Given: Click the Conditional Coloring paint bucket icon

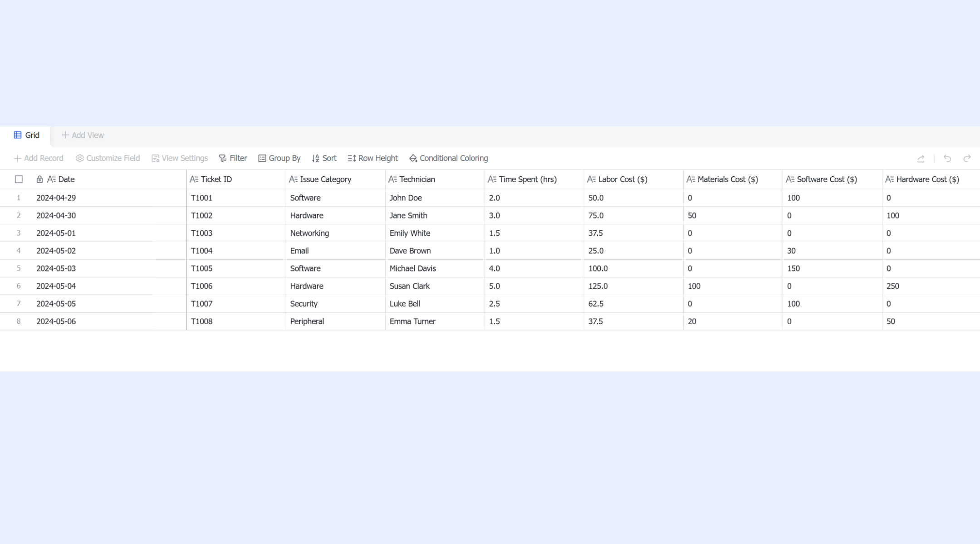Looking at the screenshot, I should coord(413,158).
